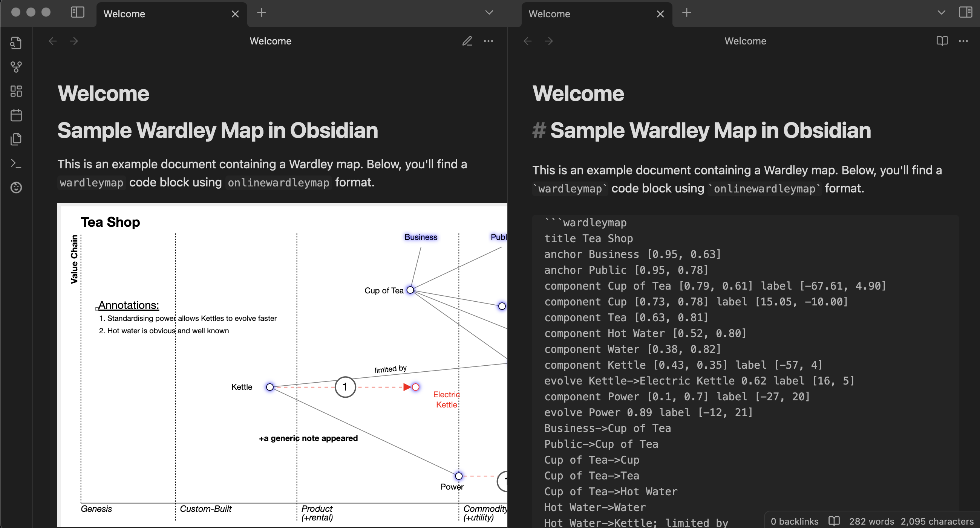This screenshot has height=528, width=980.
Task: Click '+a generic note appeared' note text
Action: (x=308, y=438)
